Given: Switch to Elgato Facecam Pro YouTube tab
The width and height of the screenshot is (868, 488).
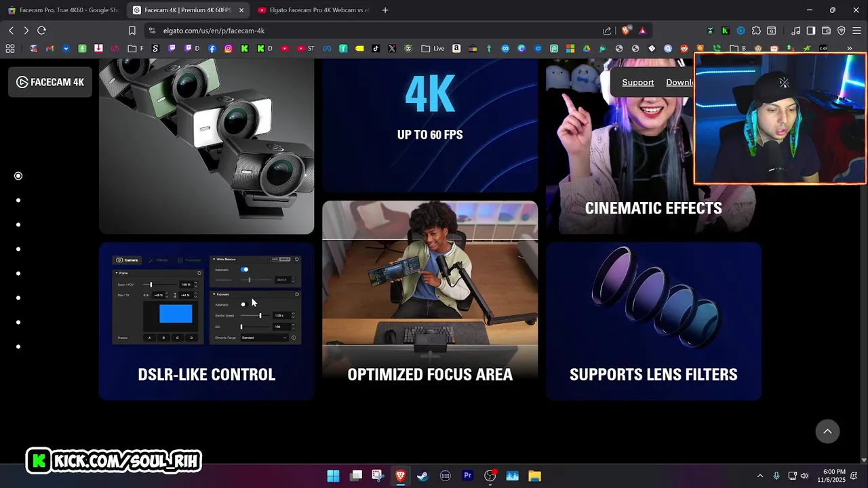Looking at the screenshot, I should tap(313, 10).
